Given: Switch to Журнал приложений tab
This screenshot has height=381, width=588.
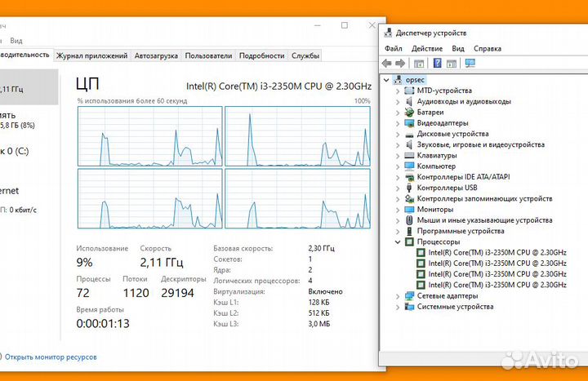Looking at the screenshot, I should click(91, 55).
